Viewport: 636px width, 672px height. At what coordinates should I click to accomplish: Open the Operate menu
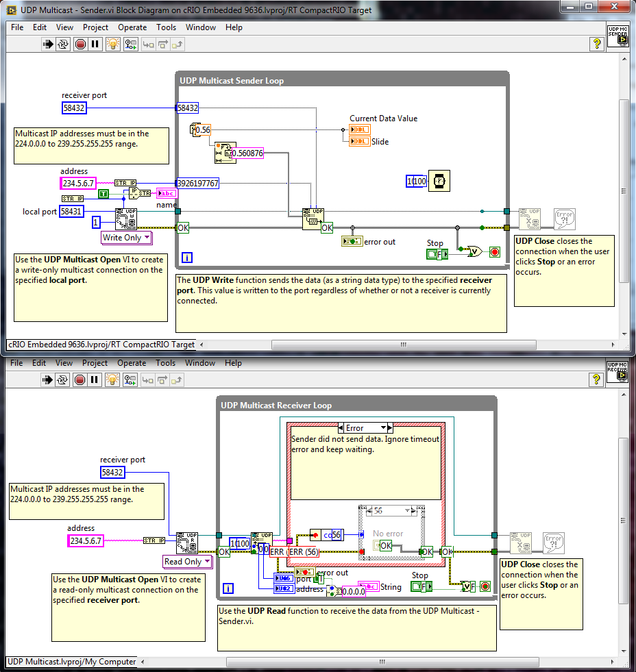[132, 27]
